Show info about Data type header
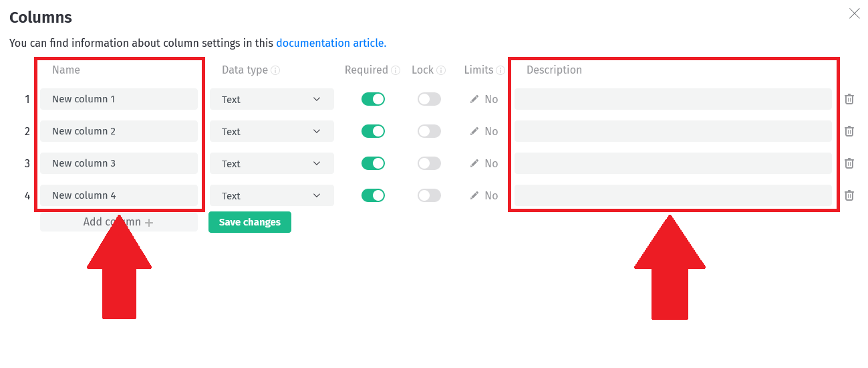 pos(275,70)
